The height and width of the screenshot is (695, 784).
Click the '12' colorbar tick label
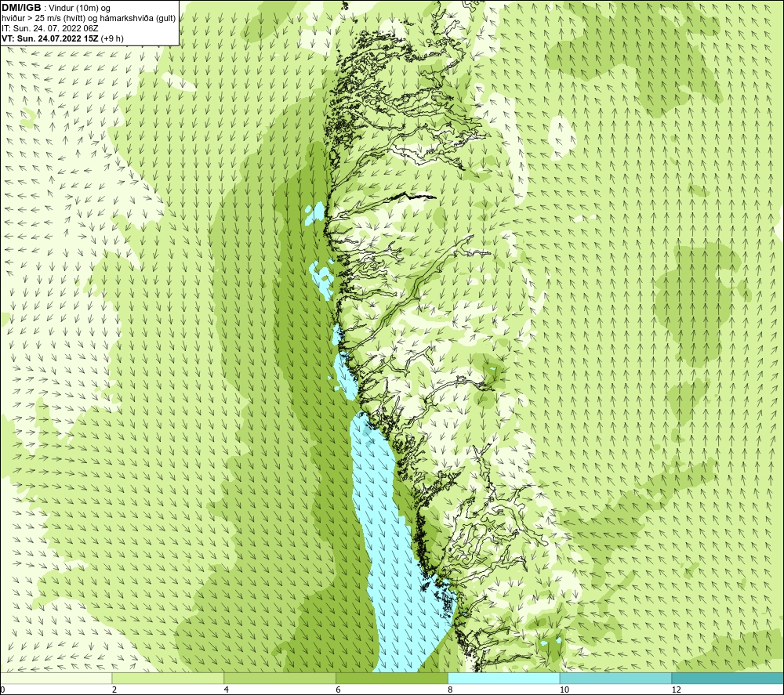[x=677, y=690]
